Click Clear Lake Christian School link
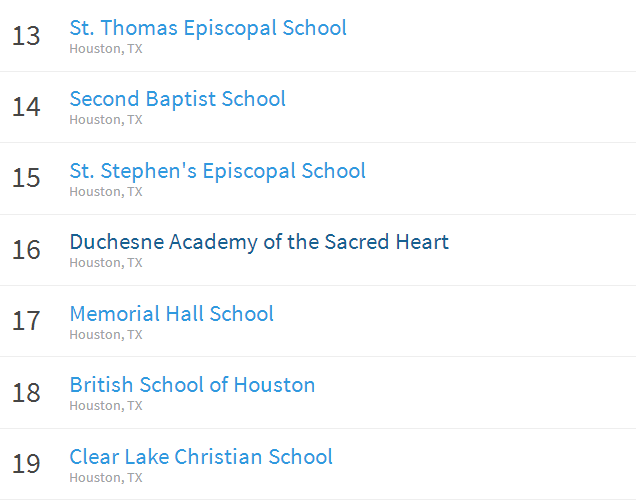 click(201, 457)
